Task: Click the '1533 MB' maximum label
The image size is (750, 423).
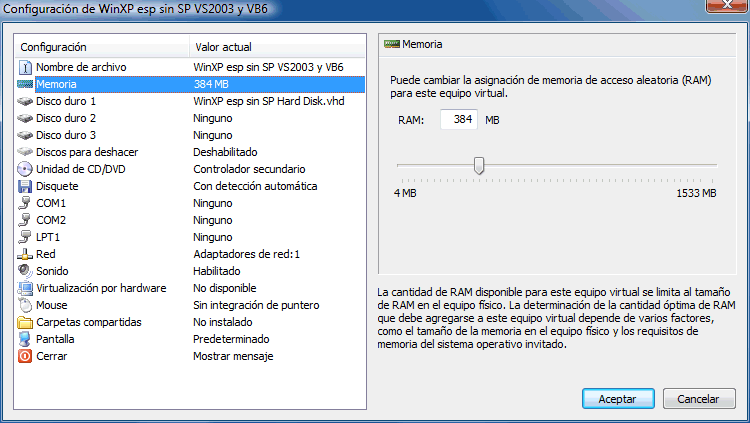Action: click(696, 193)
